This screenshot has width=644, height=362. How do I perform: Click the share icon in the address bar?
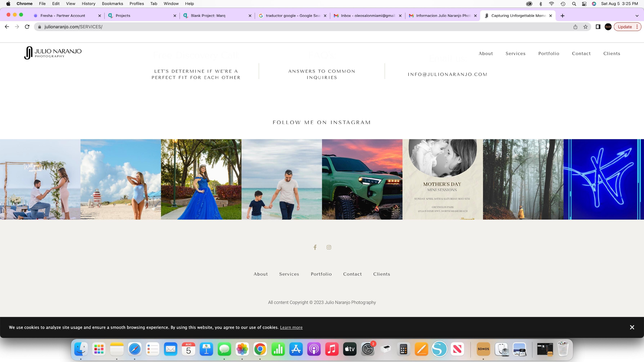click(x=575, y=27)
